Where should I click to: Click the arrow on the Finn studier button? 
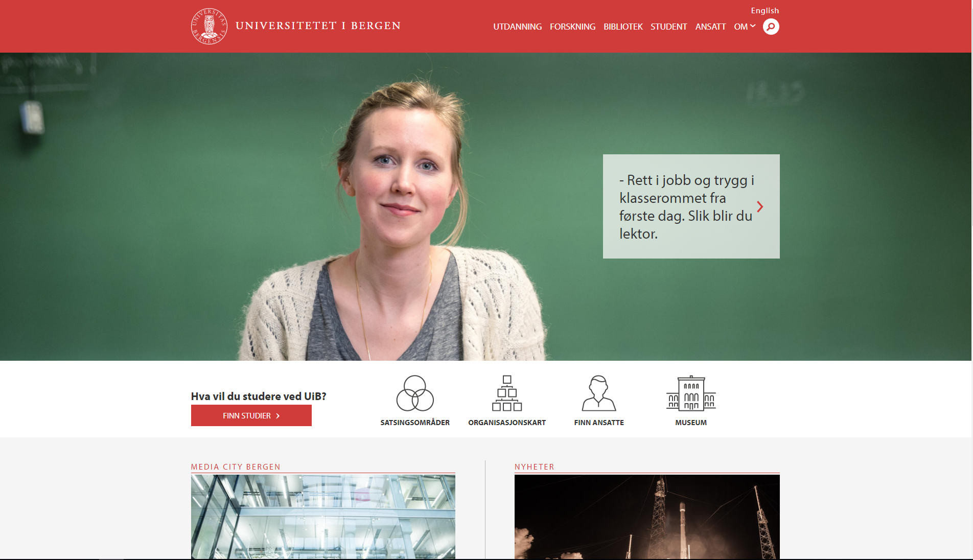[278, 416]
